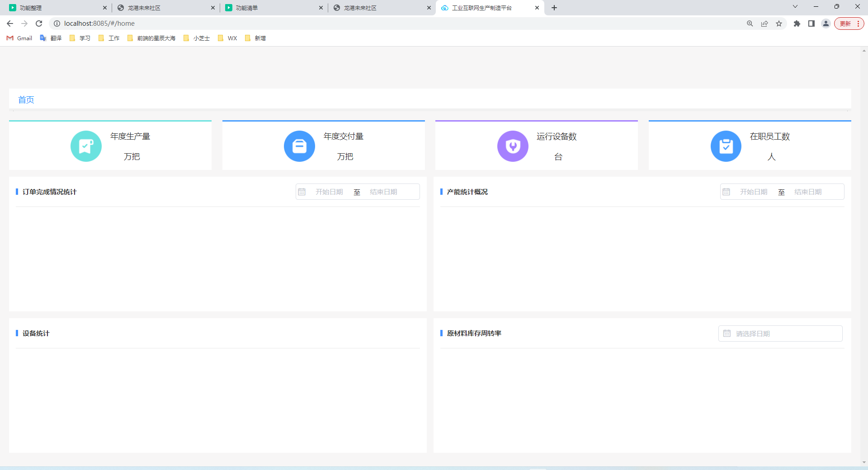868x470 pixels.
Task: Open the Chrome profile avatar
Action: point(826,23)
